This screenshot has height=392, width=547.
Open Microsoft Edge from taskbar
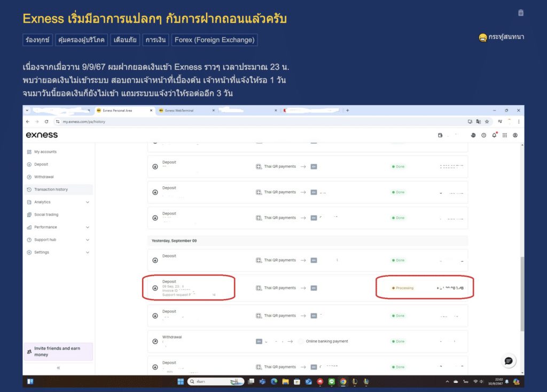pyautogui.click(x=274, y=381)
